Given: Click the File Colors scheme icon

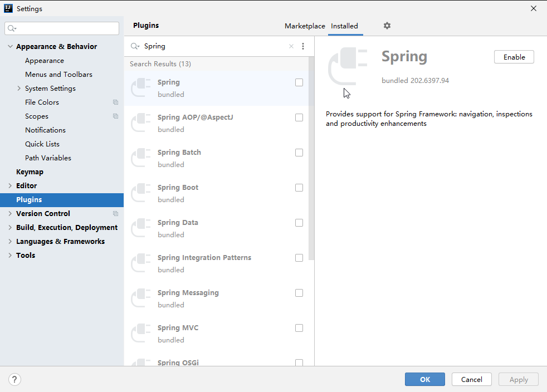Looking at the screenshot, I should (115, 102).
